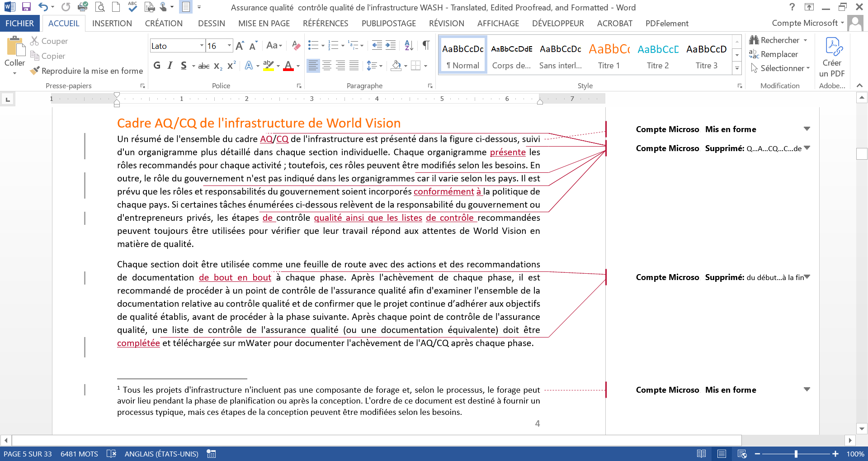The height and width of the screenshot is (461, 868).
Task: Save the document with the floppy disk icon
Action: (x=26, y=7)
